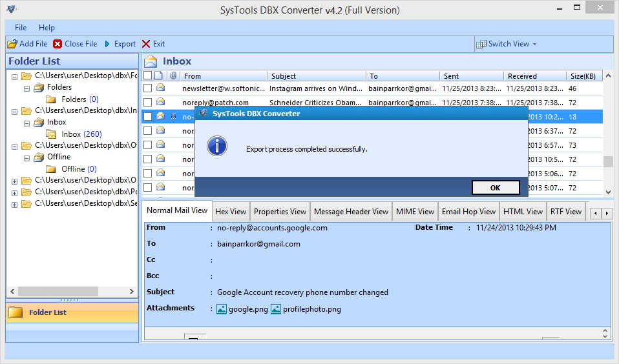Click the email list scroll-down arrow

click(x=609, y=192)
